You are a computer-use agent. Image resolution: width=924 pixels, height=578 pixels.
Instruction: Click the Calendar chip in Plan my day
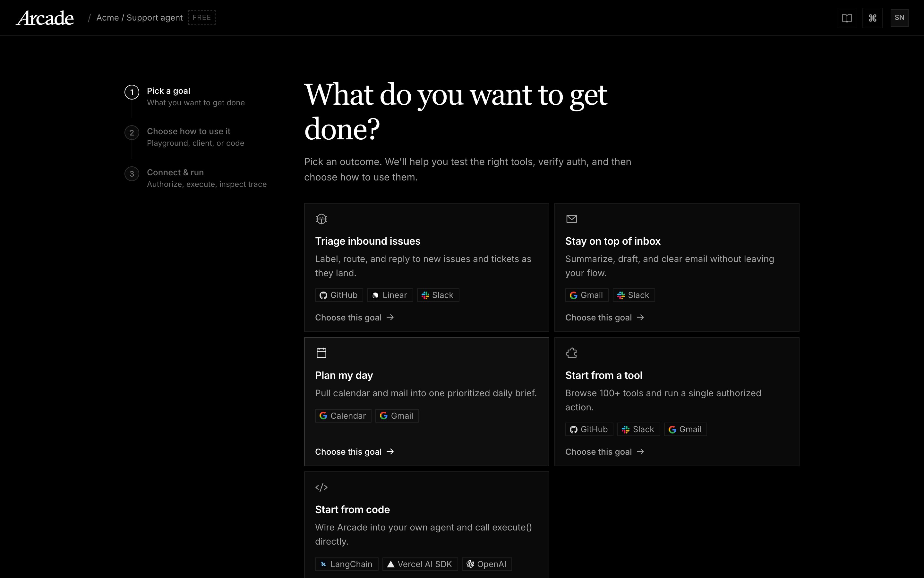pyautogui.click(x=343, y=416)
